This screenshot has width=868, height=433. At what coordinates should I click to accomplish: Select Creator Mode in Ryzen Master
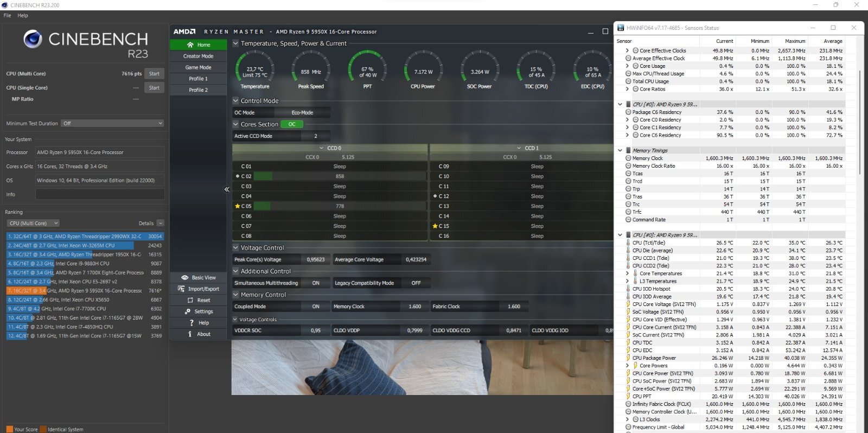click(198, 56)
